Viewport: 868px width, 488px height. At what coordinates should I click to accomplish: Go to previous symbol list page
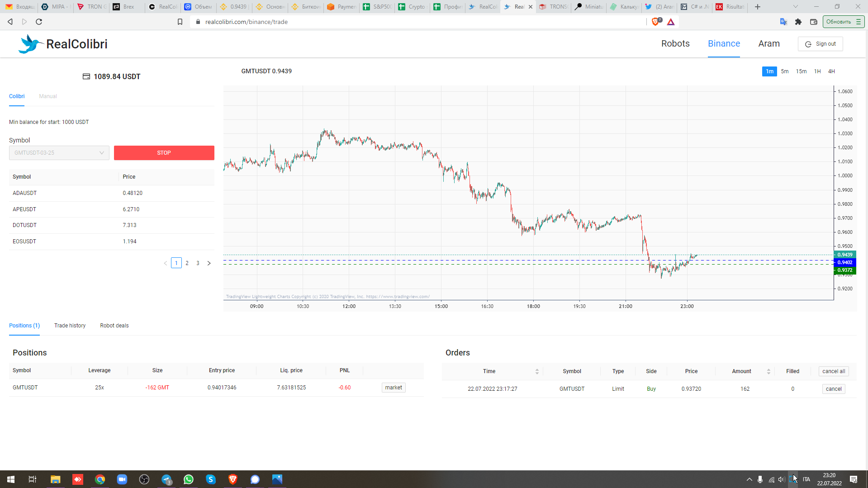coord(166,263)
